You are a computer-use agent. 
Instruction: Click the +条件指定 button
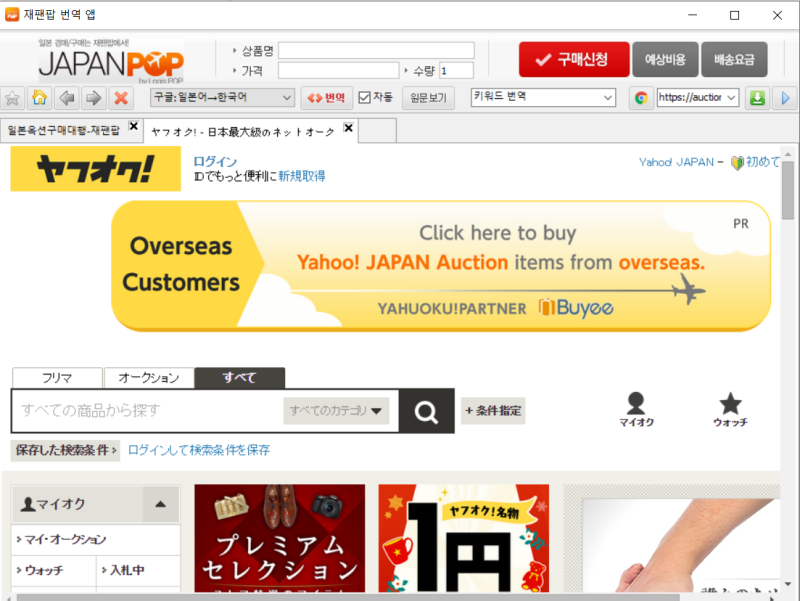point(493,411)
